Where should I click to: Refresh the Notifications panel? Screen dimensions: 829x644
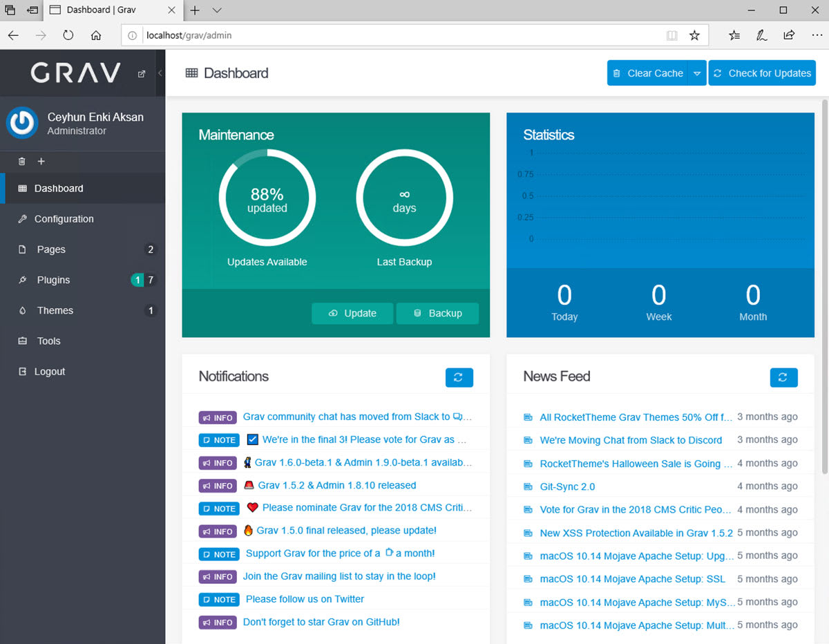(x=459, y=377)
